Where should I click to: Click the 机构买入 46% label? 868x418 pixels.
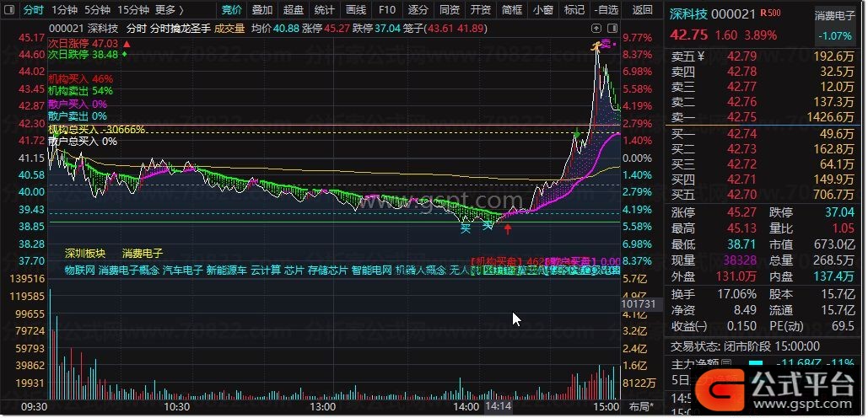click(x=81, y=78)
